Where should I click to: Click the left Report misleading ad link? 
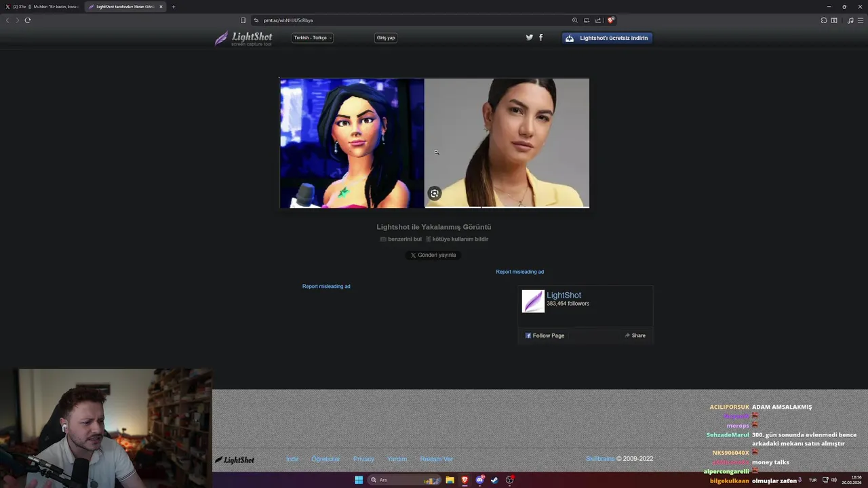pos(326,287)
